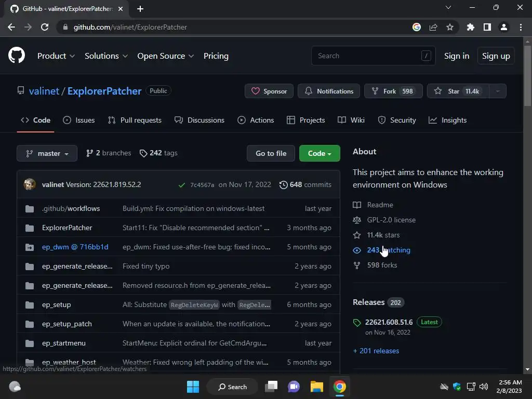This screenshot has height=399, width=532.
Task: Click valinet's commit author avatar
Action: click(30, 184)
